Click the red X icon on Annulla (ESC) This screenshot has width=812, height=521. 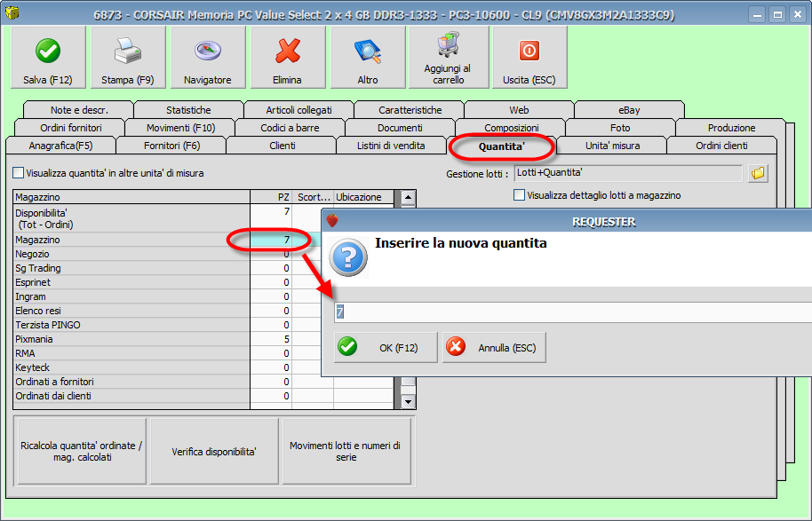[x=456, y=347]
